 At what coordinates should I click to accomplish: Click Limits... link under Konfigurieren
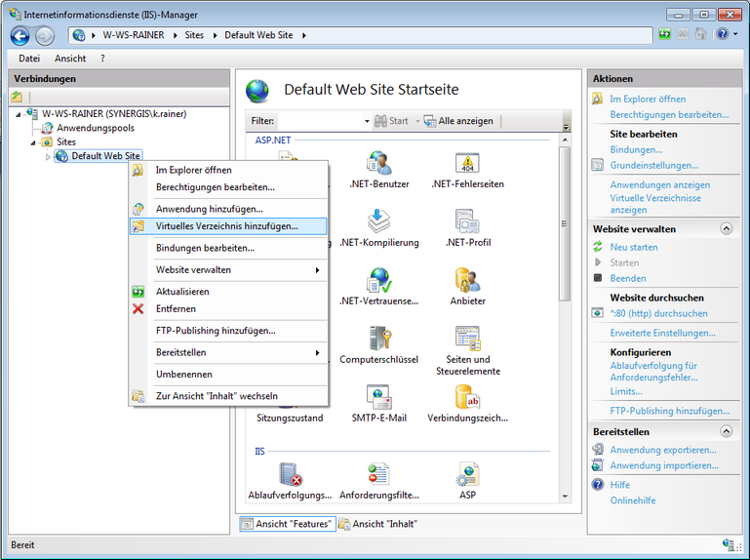(x=625, y=391)
